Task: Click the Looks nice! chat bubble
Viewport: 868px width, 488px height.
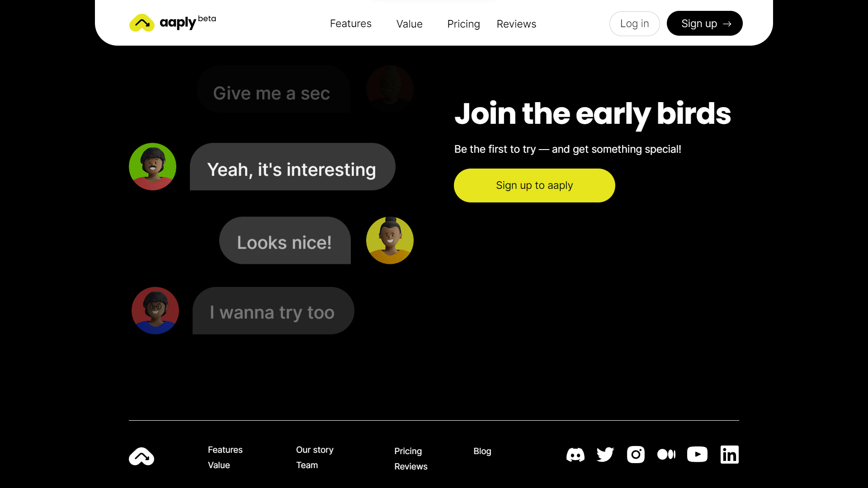Action: pos(285,240)
